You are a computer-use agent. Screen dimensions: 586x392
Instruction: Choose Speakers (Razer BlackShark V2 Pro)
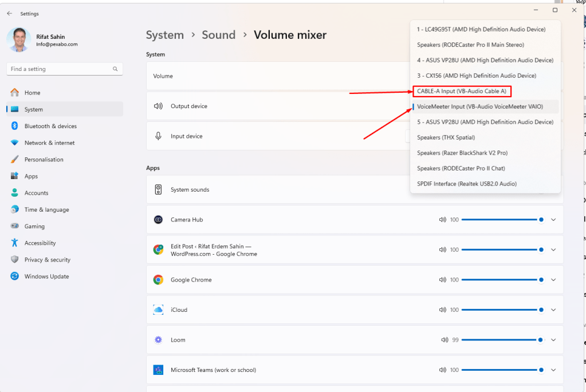(x=485, y=153)
